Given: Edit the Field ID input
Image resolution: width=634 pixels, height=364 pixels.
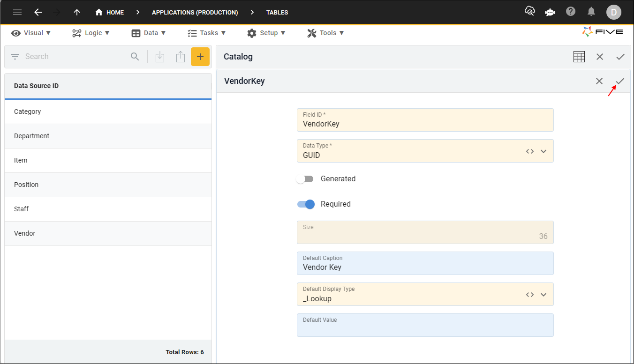Looking at the screenshot, I should 425,120.
